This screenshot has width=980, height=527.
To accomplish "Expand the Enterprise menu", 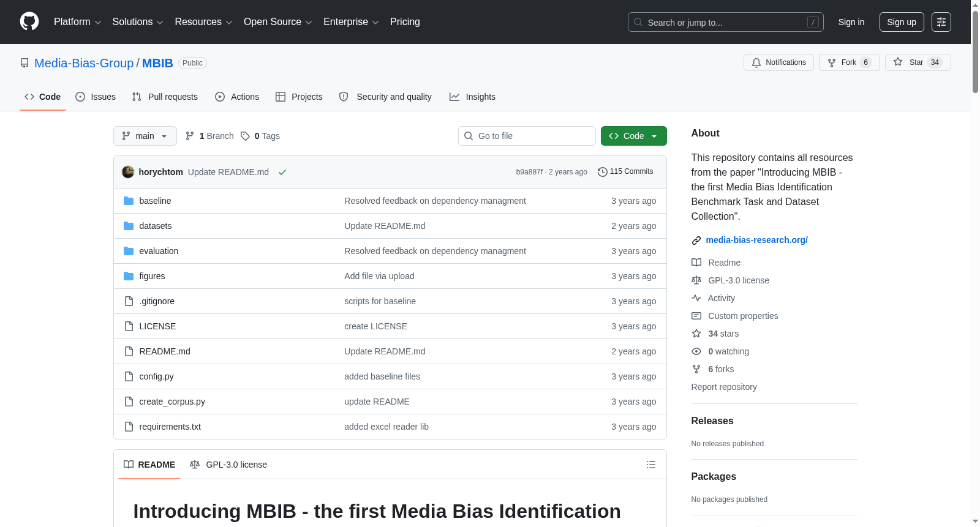I will click(x=351, y=22).
